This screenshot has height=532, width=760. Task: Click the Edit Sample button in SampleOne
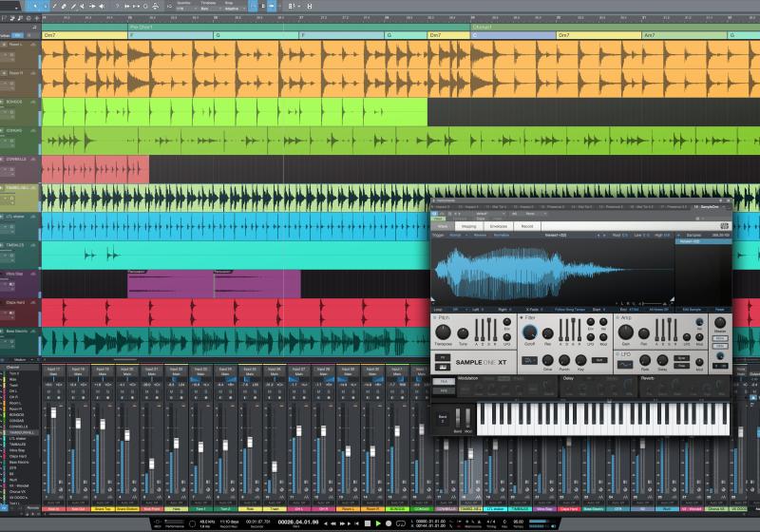coord(693,309)
